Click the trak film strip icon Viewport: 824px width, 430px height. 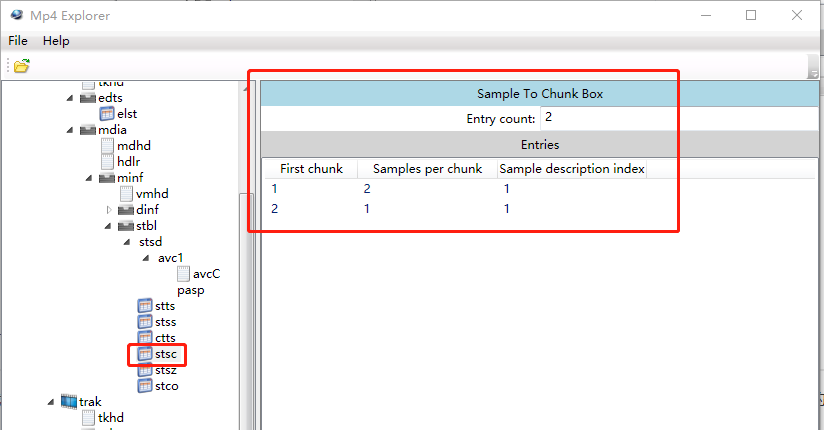(69, 402)
